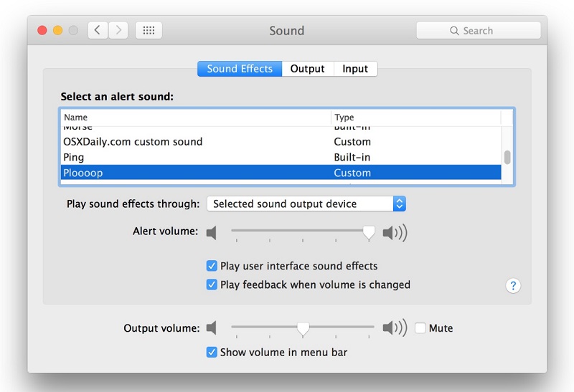This screenshot has width=574, height=392.
Task: Click the alert volume low speaker icon
Action: 212,233
